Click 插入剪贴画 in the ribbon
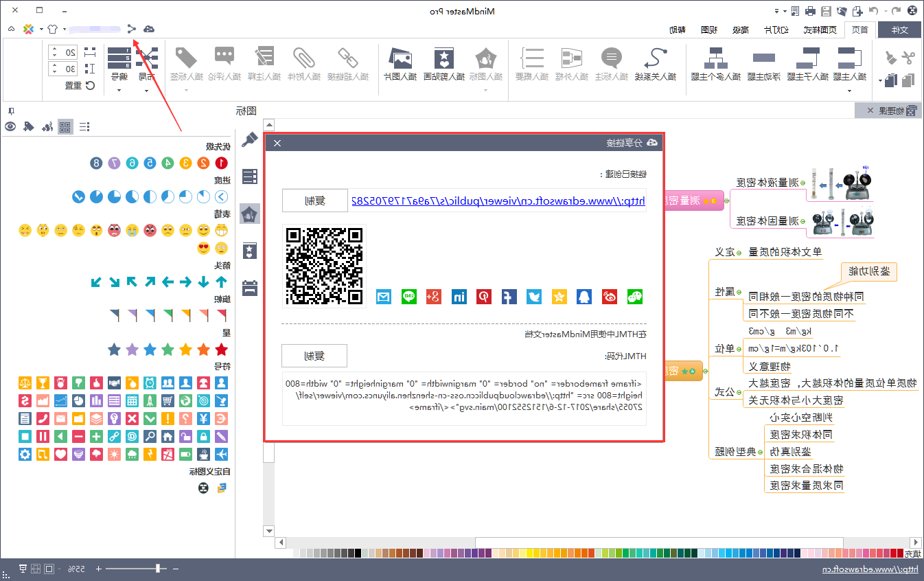The image size is (924, 581). point(443,65)
